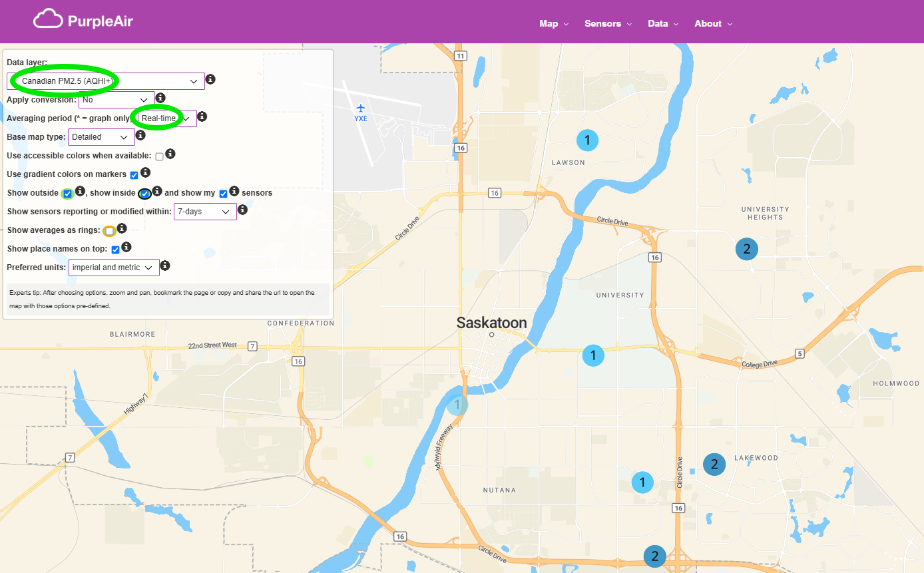924x573 pixels.
Task: Open info icon beside 7-days dropdown
Action: pos(243,210)
